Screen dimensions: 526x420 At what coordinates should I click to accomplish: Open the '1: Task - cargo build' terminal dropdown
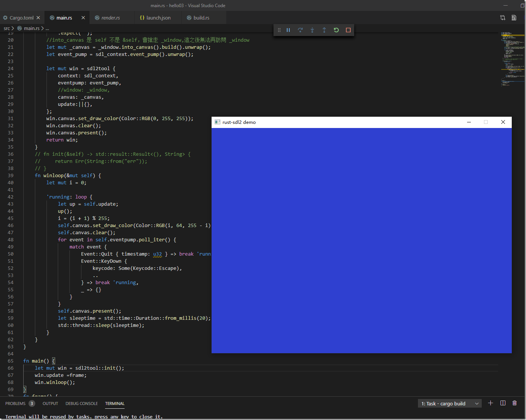(x=450, y=403)
